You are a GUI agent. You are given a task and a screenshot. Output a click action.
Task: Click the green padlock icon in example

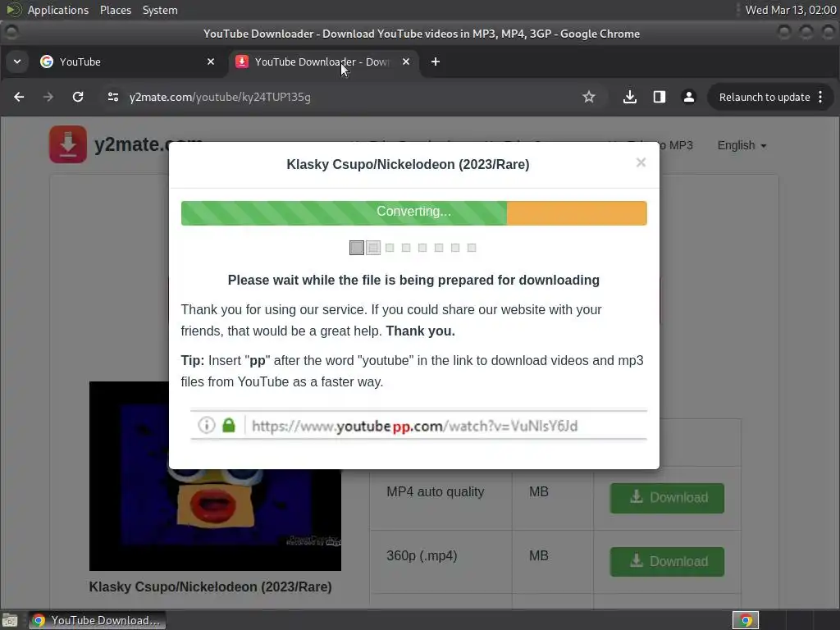(x=229, y=426)
